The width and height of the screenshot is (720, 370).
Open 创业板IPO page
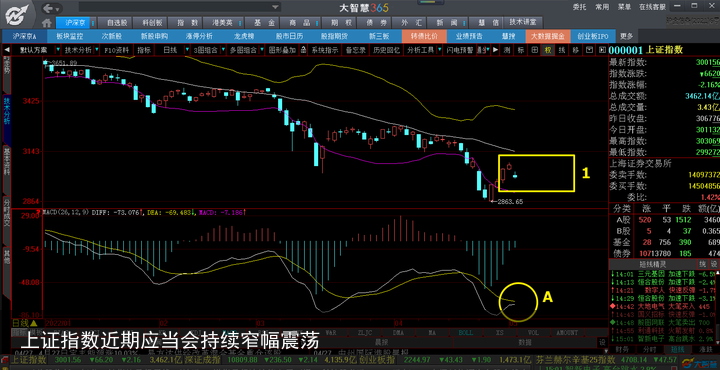592,36
